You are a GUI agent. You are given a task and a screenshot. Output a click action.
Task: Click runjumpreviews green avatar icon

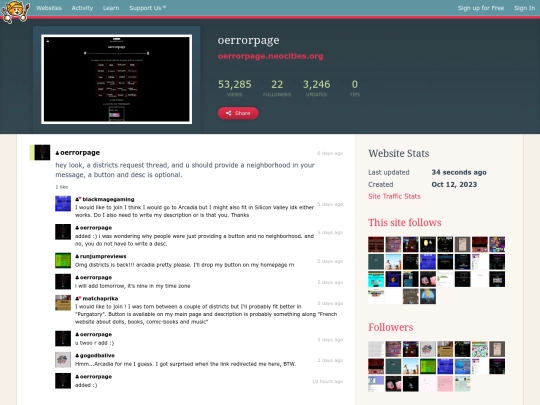point(63,260)
